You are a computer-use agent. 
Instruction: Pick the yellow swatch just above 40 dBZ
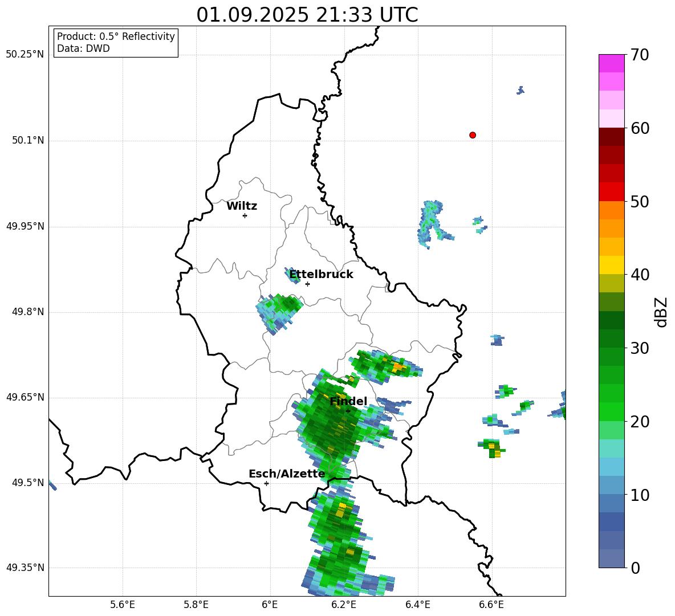tap(611, 265)
